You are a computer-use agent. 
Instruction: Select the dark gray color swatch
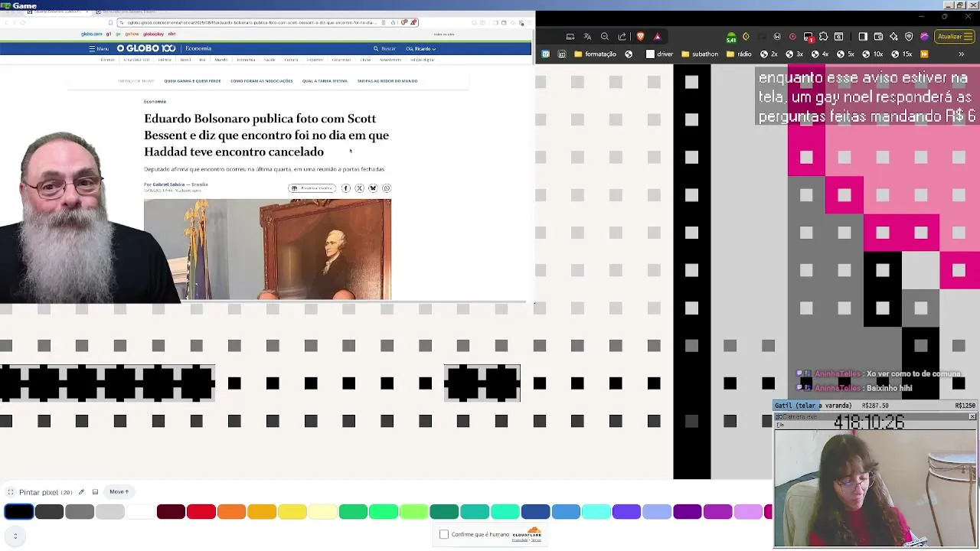49,512
